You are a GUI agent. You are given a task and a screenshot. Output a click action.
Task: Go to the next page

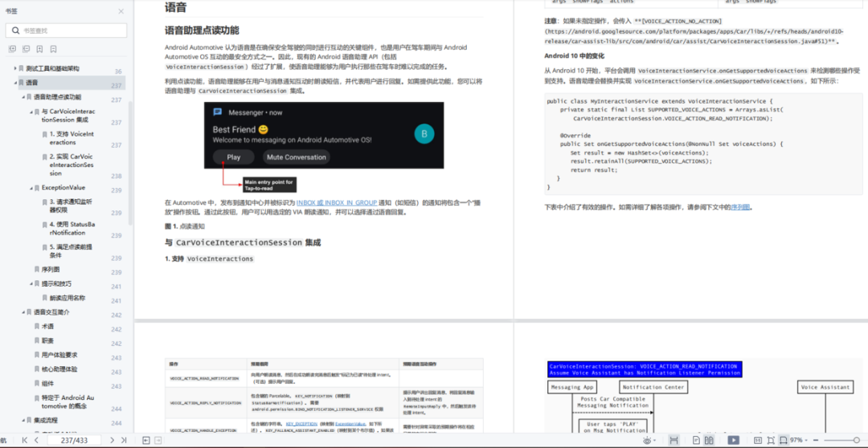point(112,440)
